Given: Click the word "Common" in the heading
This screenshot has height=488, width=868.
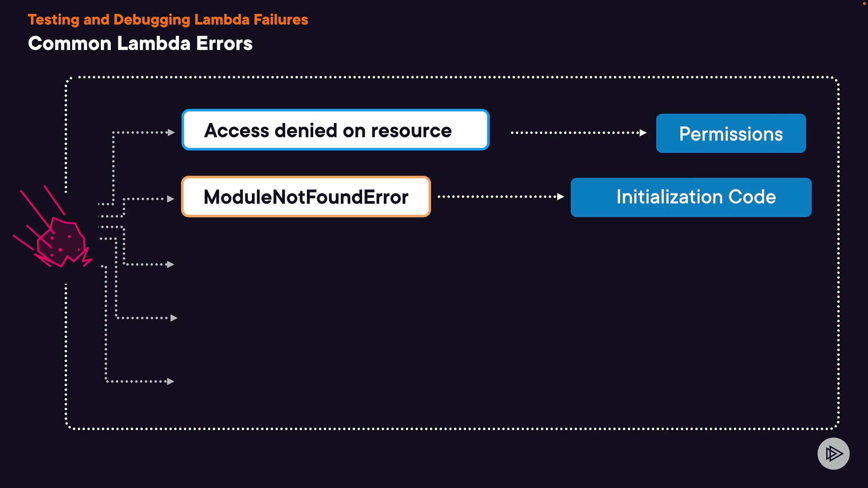Looking at the screenshot, I should (x=70, y=43).
